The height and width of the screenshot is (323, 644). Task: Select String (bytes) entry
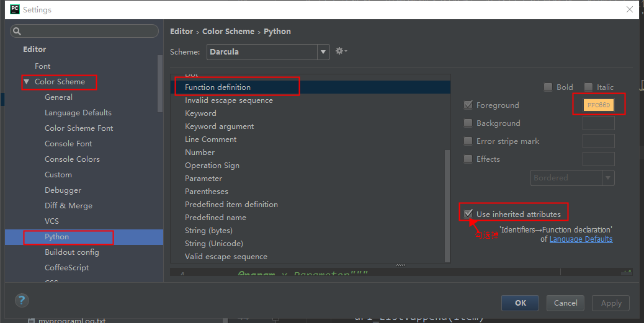[310, 231]
